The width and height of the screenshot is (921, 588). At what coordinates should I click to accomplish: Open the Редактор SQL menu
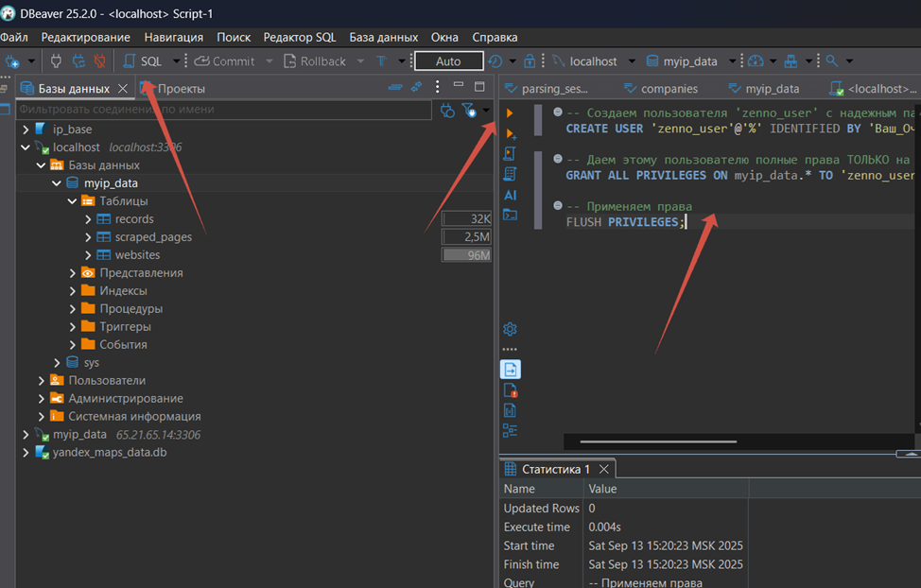(300, 37)
